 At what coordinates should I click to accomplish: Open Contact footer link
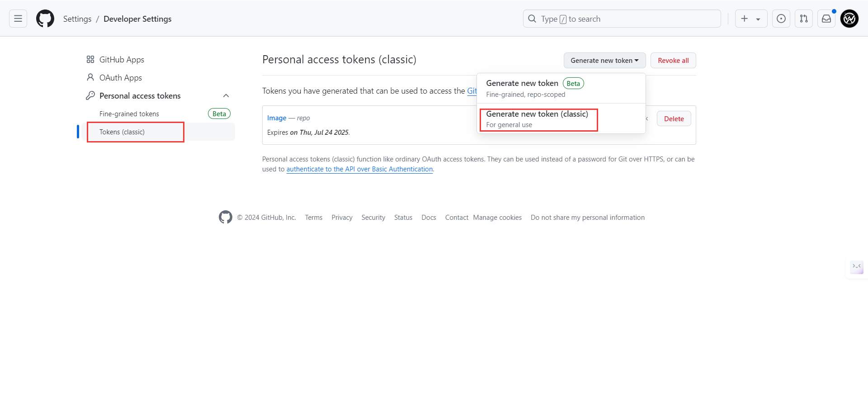pyautogui.click(x=457, y=218)
